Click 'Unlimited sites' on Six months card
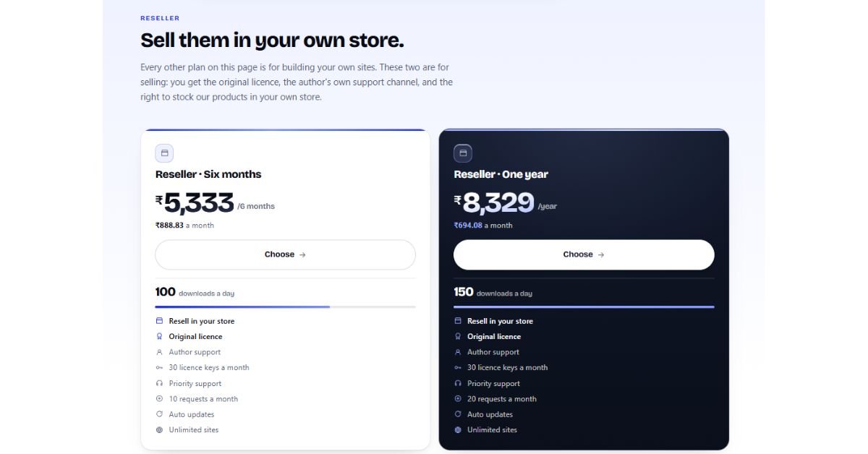This screenshot has width=868, height=454. pos(194,430)
